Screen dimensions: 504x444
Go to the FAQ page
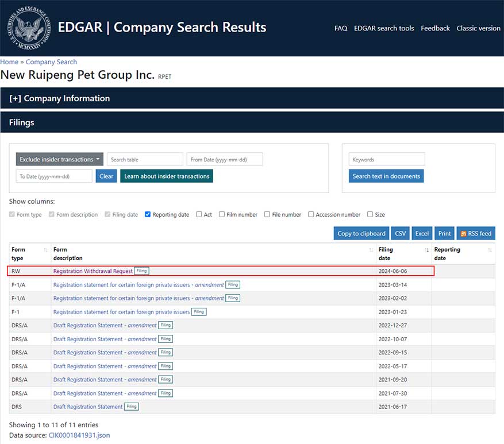pos(340,28)
